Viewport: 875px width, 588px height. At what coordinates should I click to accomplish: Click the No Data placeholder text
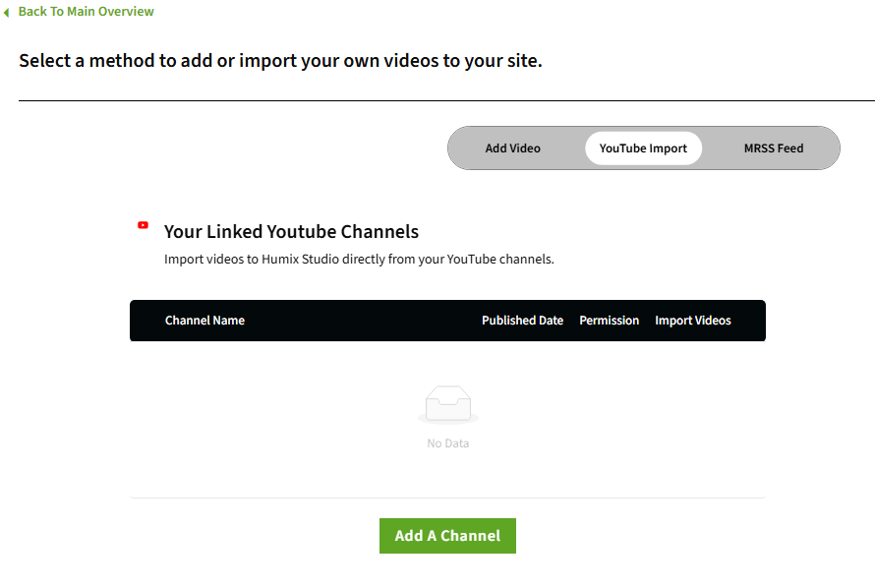(447, 443)
